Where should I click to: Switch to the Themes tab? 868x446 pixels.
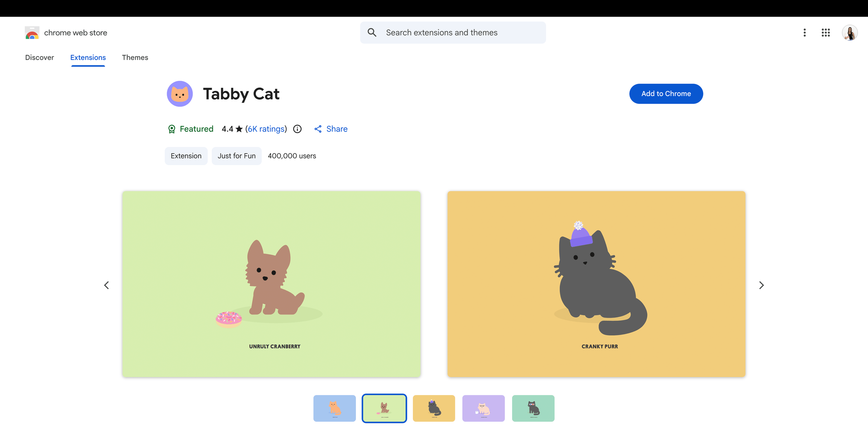point(135,58)
